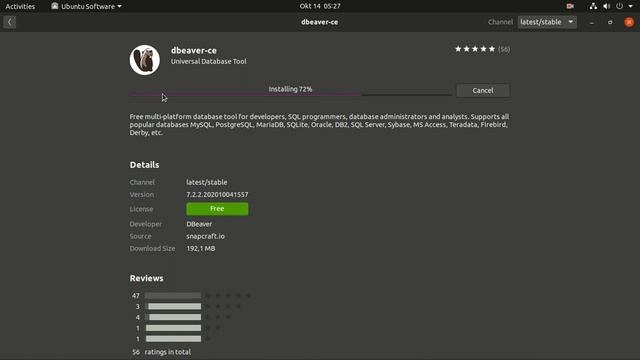Close the Ubuntu Software window
This screenshot has height=360, width=640.
point(629,22)
